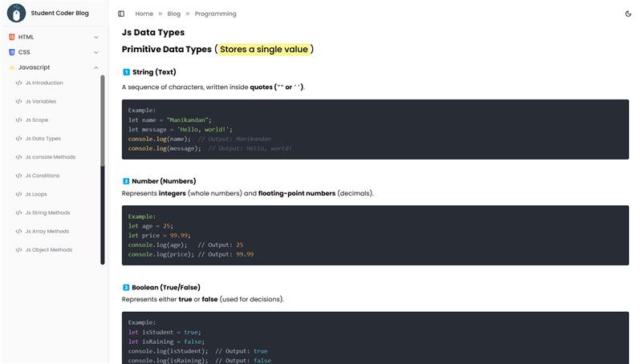Click the Primitive Data Types heading
The width and height of the screenshot is (642, 364).
coord(167,49)
